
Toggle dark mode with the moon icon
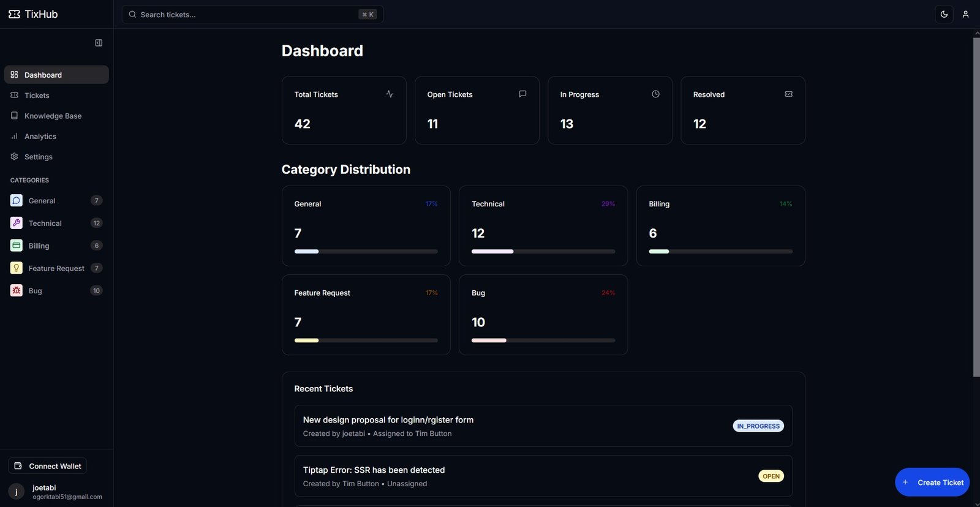tap(944, 14)
